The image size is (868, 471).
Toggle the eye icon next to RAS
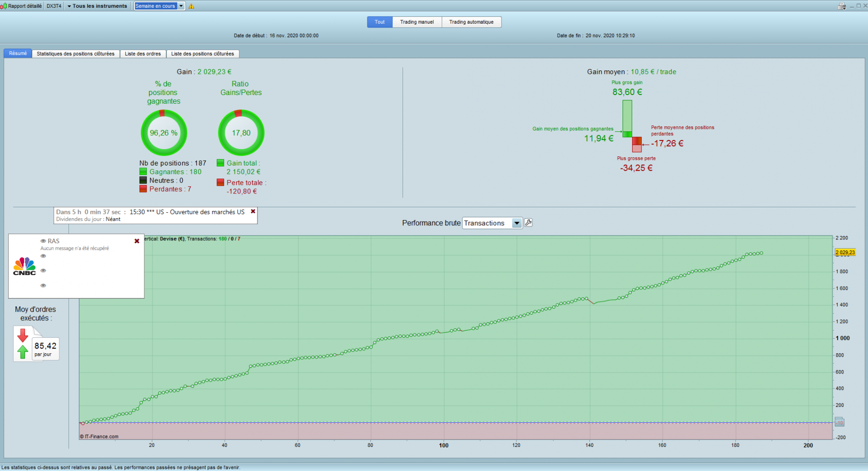point(43,241)
